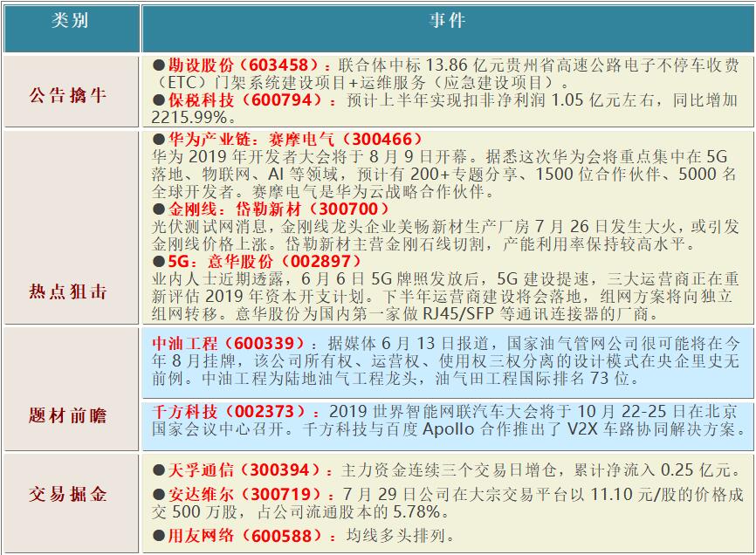
Task: Click the line starting 落地、物联网、AI 等领域
Action: pos(443,174)
